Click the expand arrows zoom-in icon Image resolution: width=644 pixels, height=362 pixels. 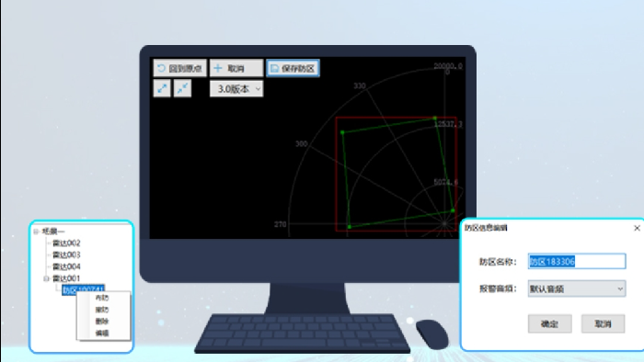coord(162,88)
